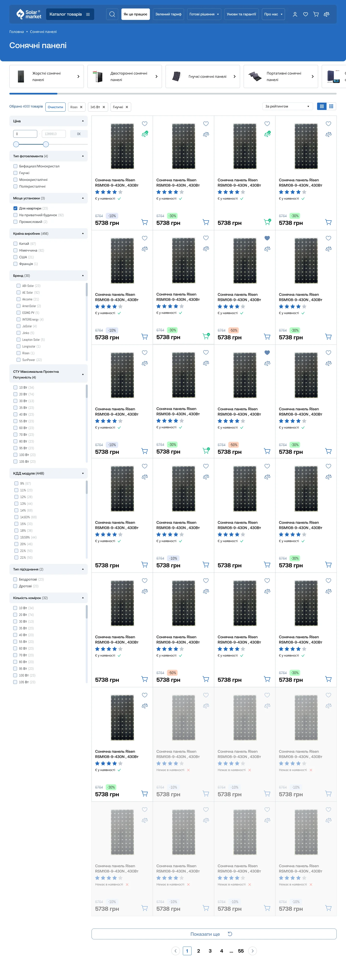Go to page 55 in the pagination
Image resolution: width=346 pixels, height=980 pixels.
[241, 951]
